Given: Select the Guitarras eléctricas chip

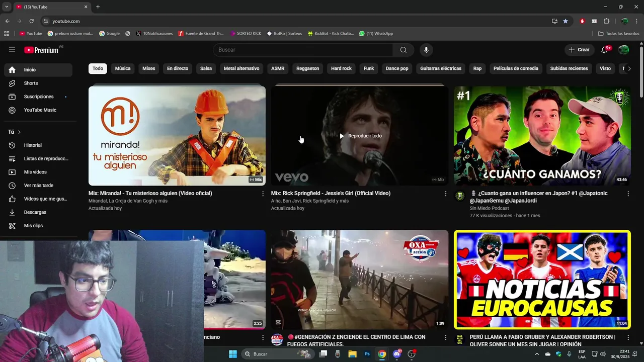Looking at the screenshot, I should point(441,68).
